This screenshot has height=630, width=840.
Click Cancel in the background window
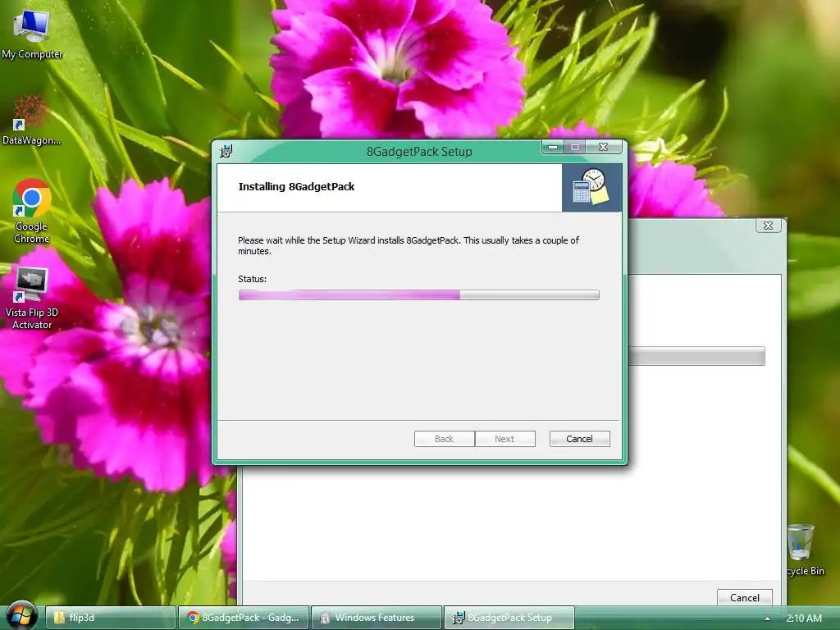(745, 597)
